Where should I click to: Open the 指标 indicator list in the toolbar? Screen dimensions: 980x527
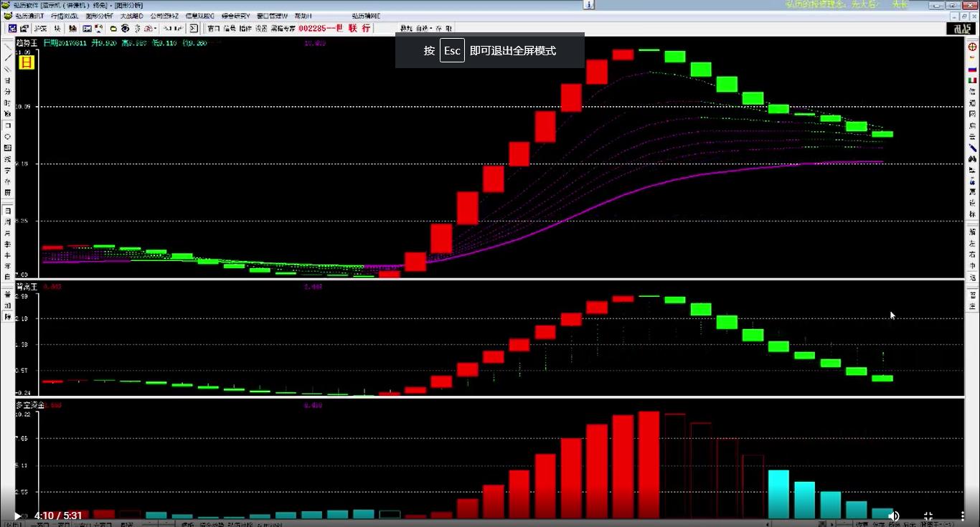[245, 29]
